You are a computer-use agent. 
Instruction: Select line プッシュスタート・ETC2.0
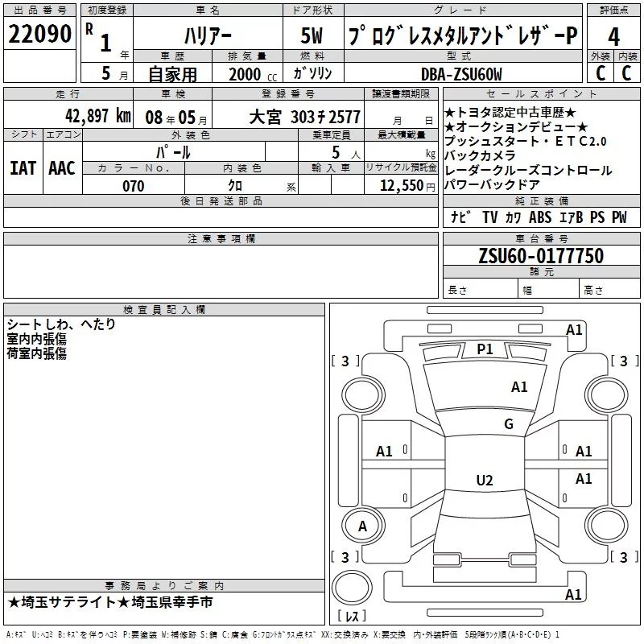coord(526,142)
